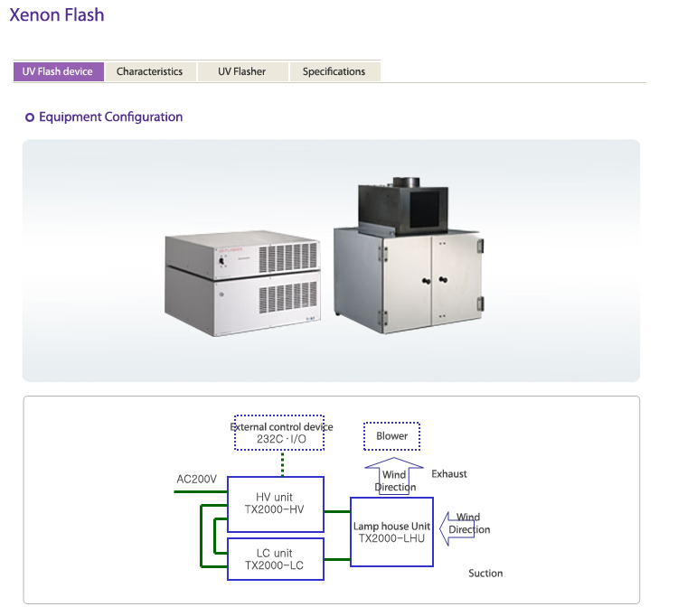
Task: Click the Exhaust label
Action: 449,473
